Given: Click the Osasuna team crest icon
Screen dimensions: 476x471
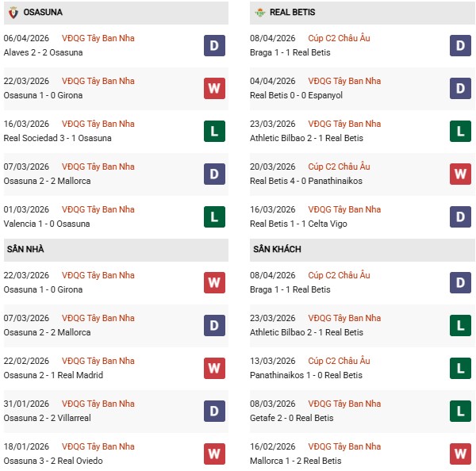Looking at the screenshot, I should (13, 13).
